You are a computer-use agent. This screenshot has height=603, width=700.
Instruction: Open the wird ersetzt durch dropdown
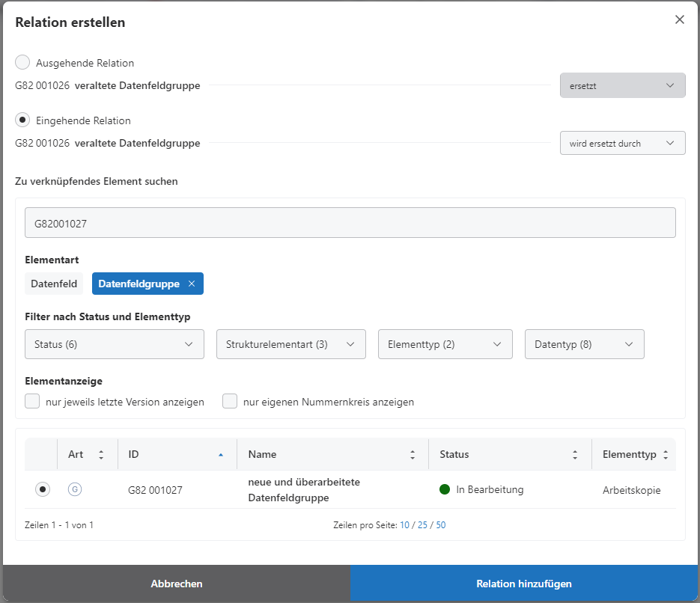pos(622,143)
